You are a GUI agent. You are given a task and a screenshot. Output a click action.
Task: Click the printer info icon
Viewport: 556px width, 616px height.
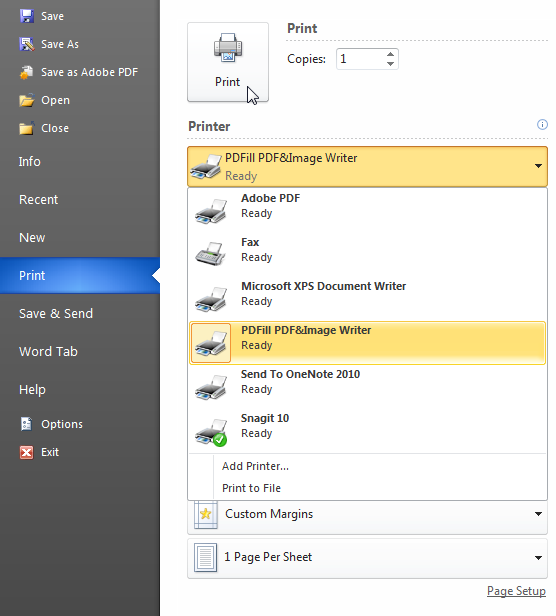click(x=542, y=125)
